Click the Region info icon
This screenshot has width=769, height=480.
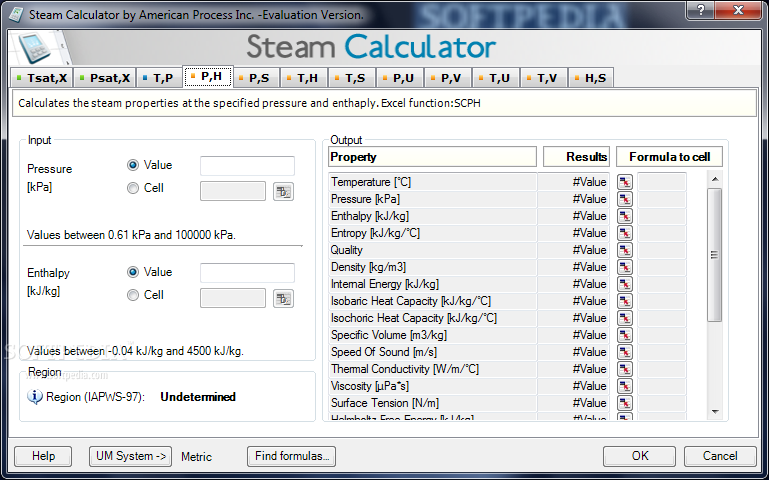pos(35,397)
